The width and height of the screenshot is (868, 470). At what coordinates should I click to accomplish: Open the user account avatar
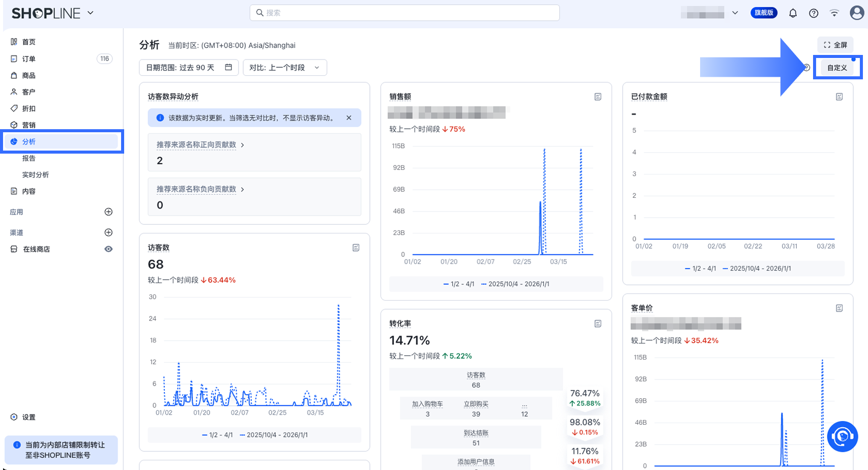click(x=857, y=13)
